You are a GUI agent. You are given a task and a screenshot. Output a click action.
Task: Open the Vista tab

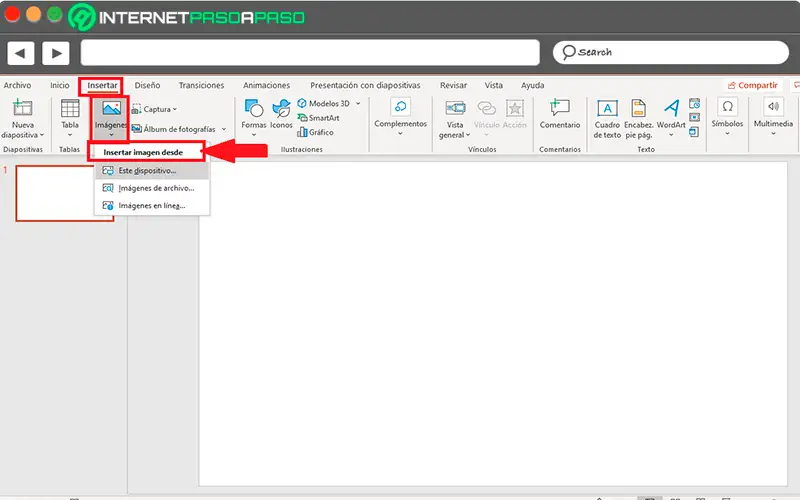493,85
